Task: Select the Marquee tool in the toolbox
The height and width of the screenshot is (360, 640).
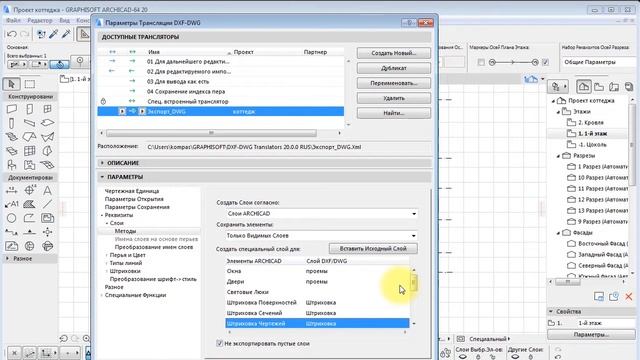Action: (x=29, y=84)
